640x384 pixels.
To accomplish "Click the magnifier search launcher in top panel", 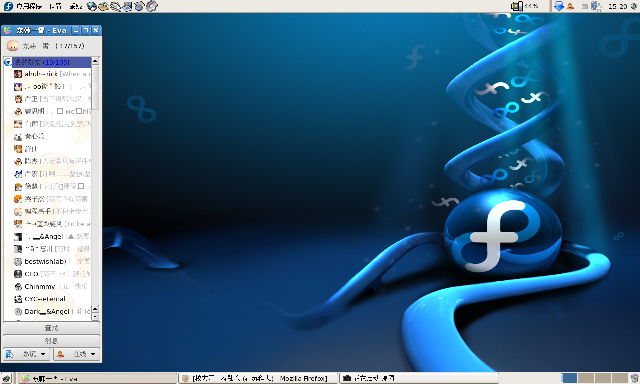I will pos(116,6).
